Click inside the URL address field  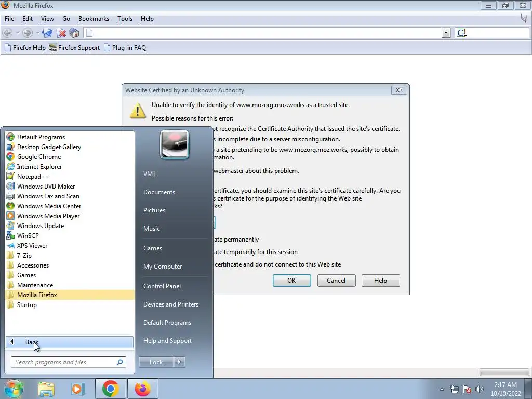pos(263,33)
